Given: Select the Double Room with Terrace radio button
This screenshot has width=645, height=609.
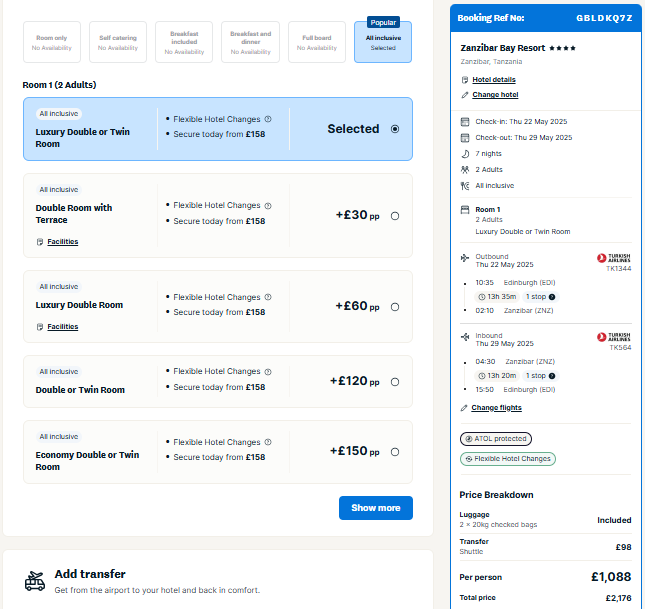Looking at the screenshot, I should tap(395, 216).
